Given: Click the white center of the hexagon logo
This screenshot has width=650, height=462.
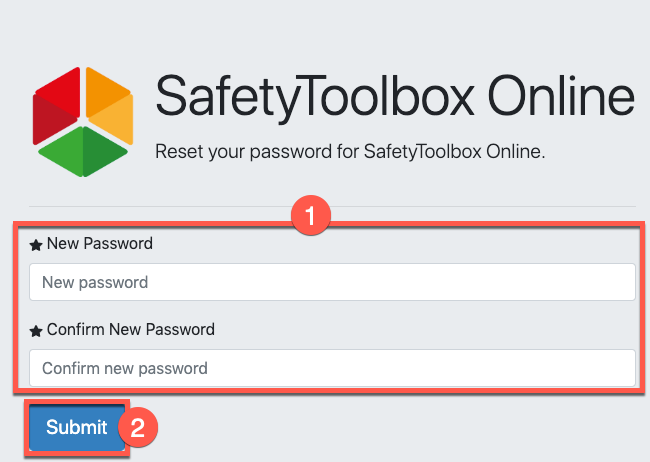Looking at the screenshot, I should (83, 118).
